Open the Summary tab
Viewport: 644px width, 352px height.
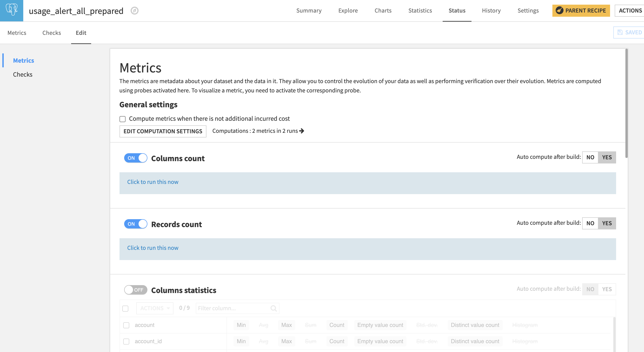pyautogui.click(x=309, y=11)
